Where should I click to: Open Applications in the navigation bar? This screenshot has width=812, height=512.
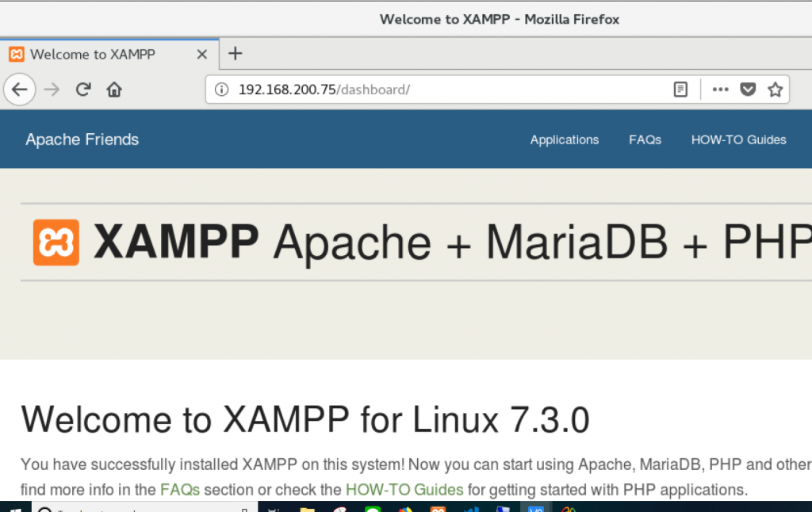(565, 139)
